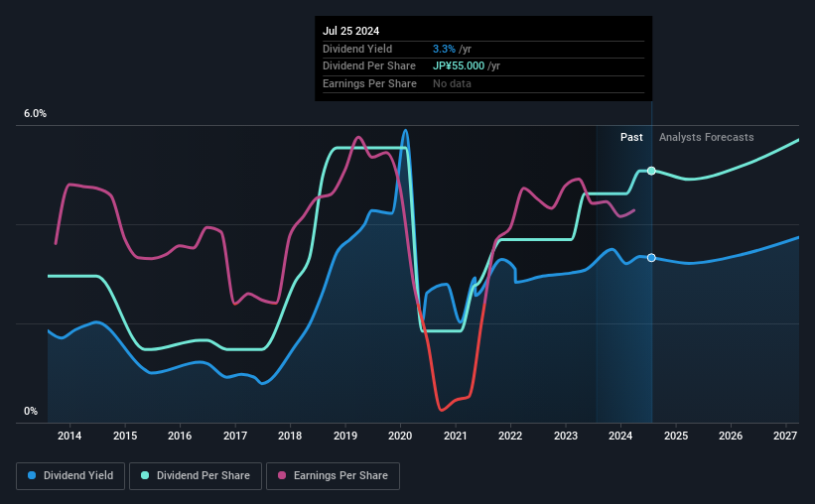The image size is (815, 504).
Task: Click the Dividend Per Share tooltip row label
Action: pyautogui.click(x=369, y=66)
